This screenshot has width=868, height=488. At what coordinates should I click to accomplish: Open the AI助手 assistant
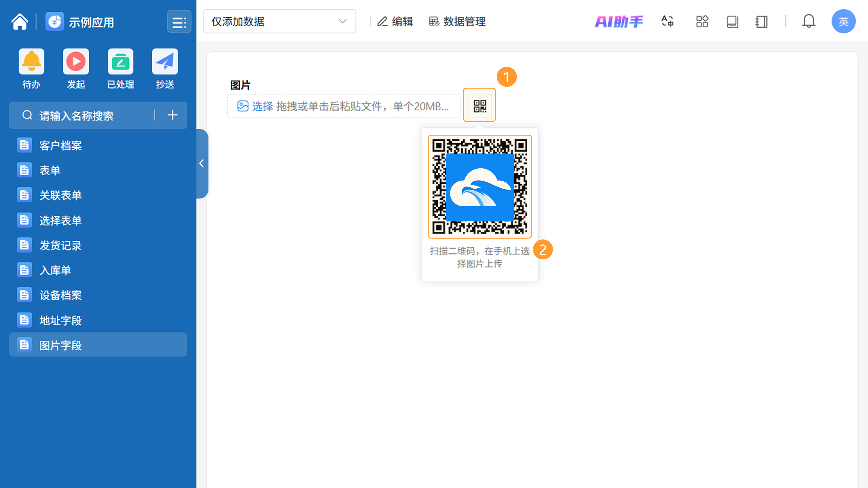pos(619,21)
